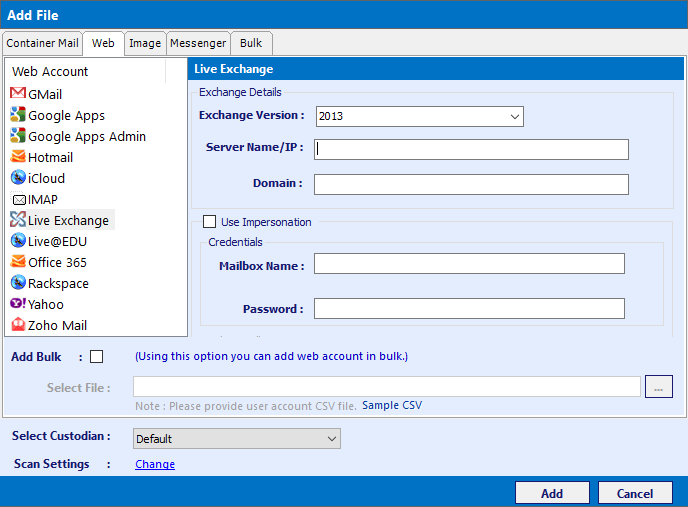Click the iCloud globe icon
Image resolution: width=688 pixels, height=507 pixels.
click(18, 178)
